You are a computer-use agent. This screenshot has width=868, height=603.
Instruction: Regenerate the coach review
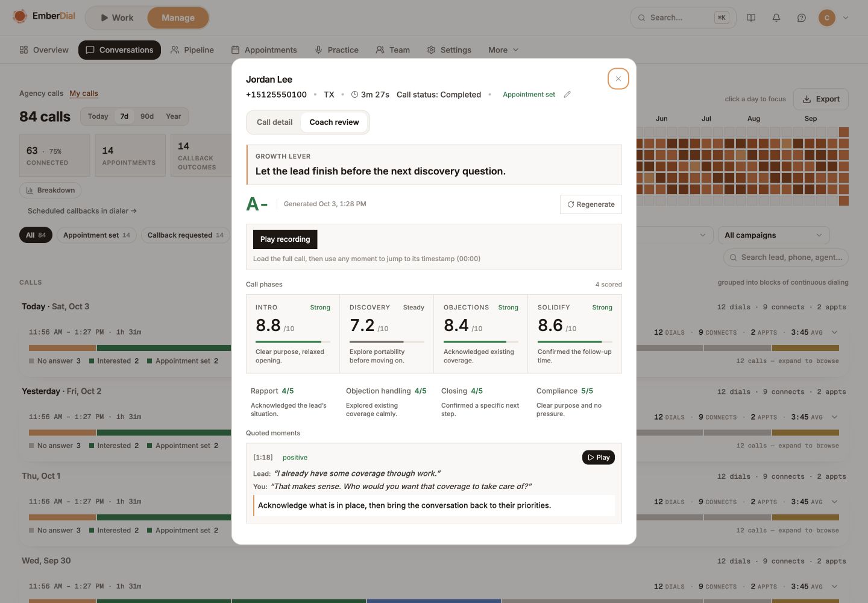591,204
